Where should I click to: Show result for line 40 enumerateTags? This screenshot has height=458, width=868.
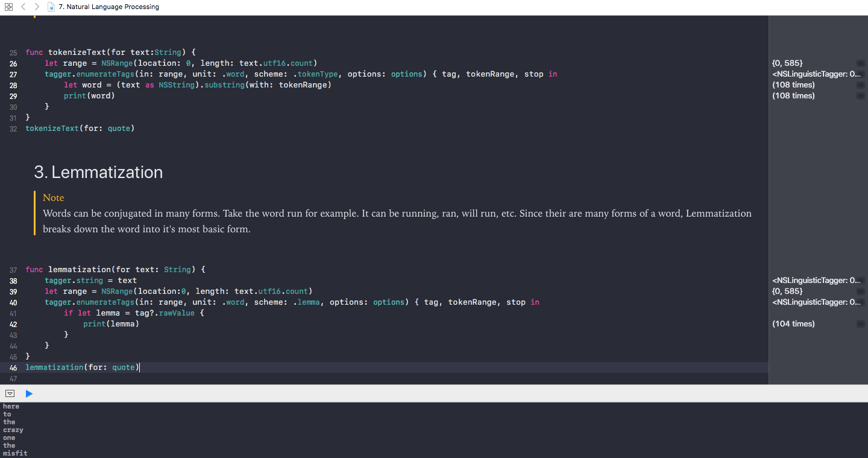coord(860,302)
